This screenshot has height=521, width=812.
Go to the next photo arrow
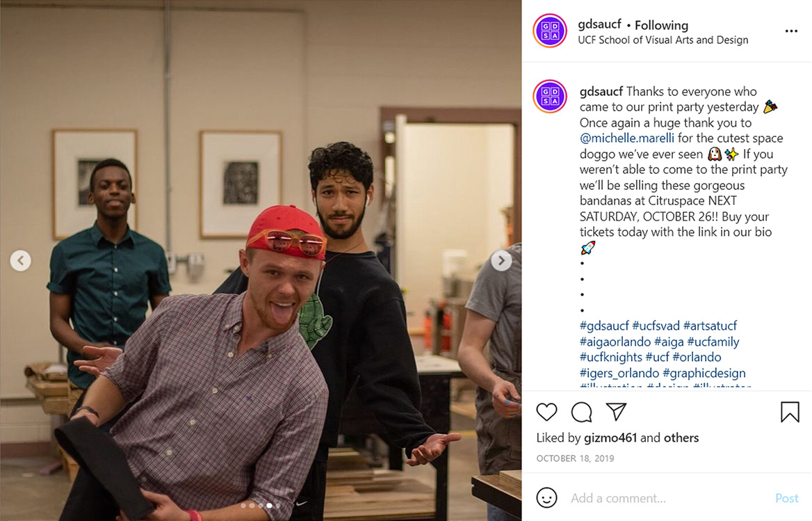tap(501, 260)
